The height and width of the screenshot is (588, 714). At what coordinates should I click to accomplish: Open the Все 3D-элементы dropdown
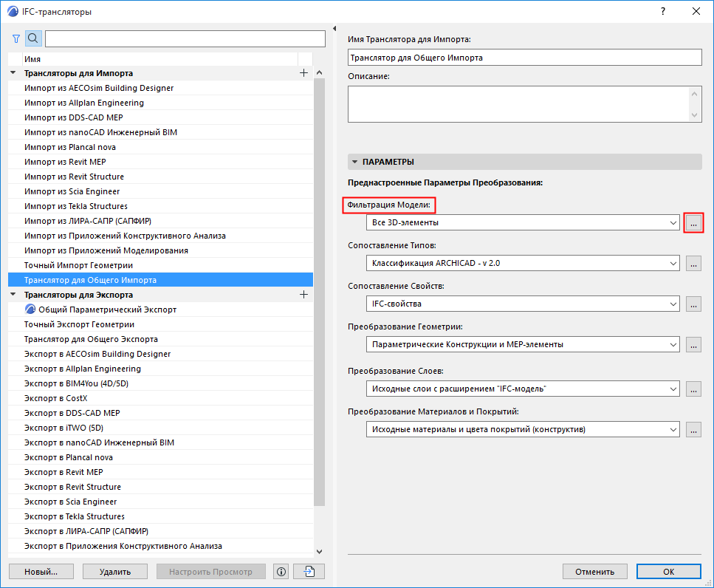(x=523, y=223)
